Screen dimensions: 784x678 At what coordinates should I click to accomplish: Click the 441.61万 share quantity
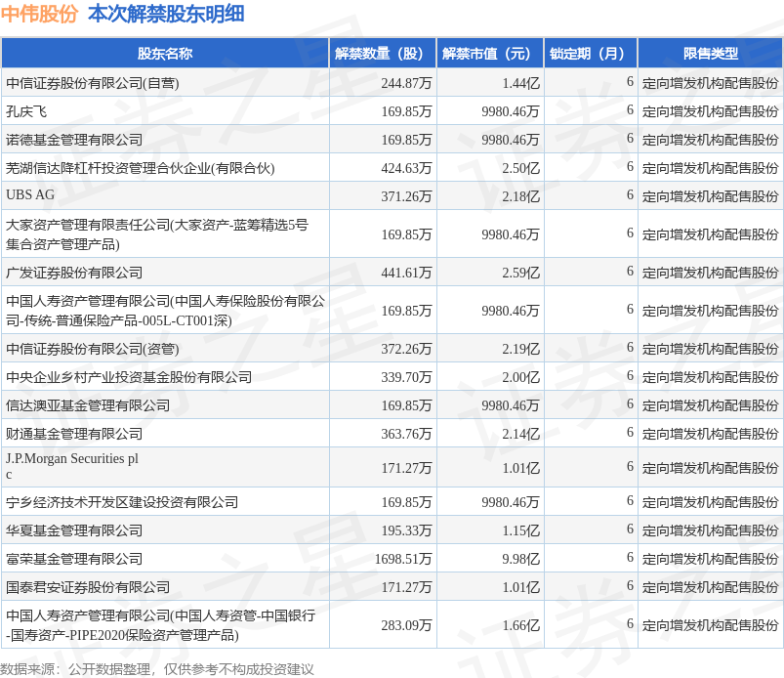tap(406, 273)
